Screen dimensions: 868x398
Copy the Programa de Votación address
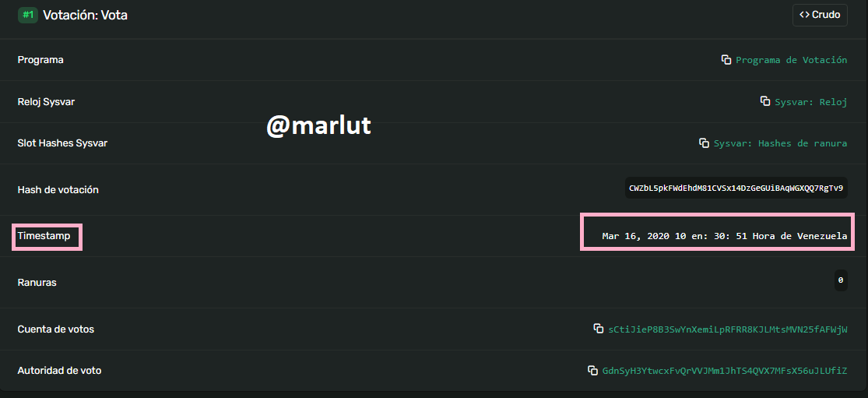coord(726,60)
